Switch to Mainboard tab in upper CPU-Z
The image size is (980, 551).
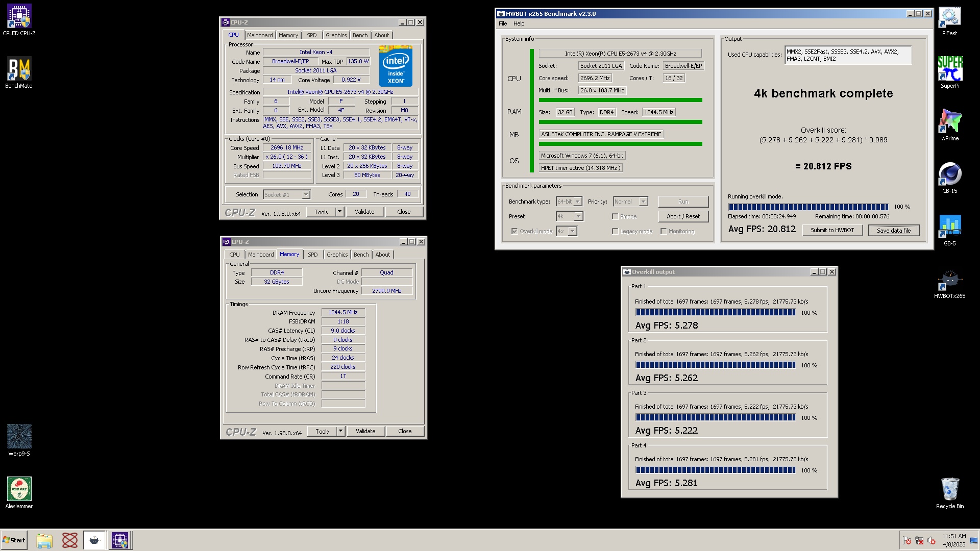click(260, 35)
